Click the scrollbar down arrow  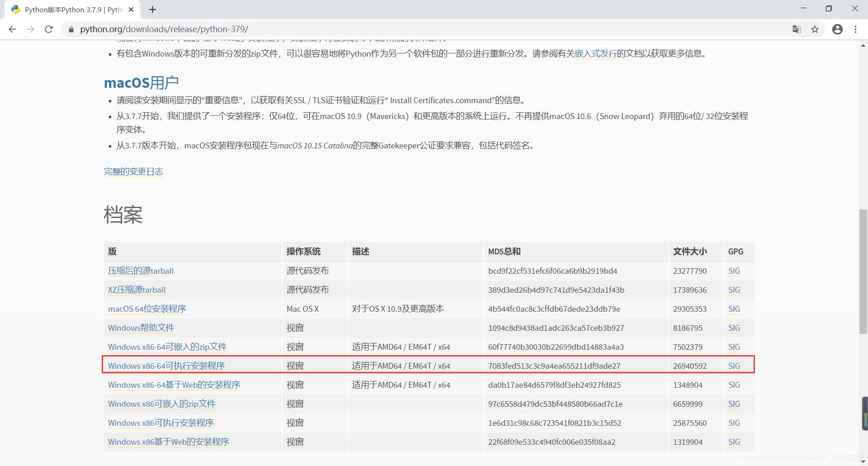tap(863, 461)
